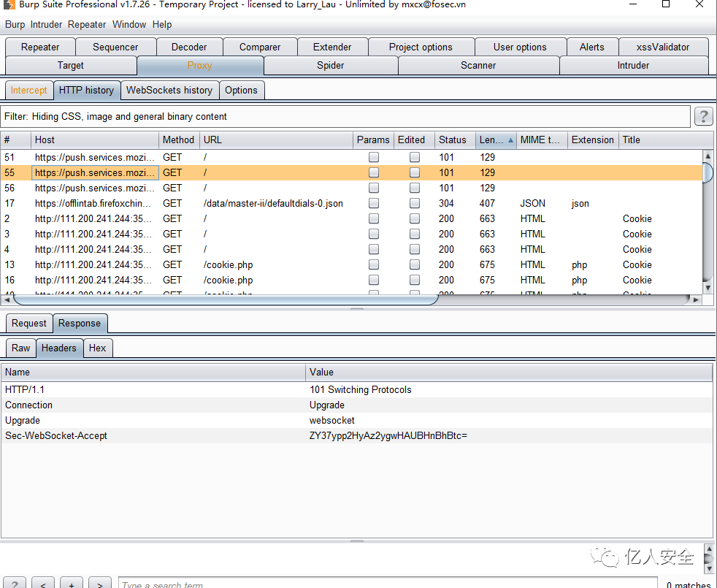Click horizontal scrollbar right arrow
The image size is (717, 588).
696,299
